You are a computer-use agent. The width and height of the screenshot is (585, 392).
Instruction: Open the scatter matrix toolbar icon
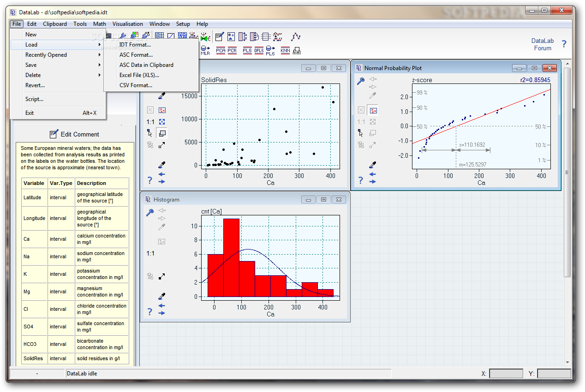[182, 36]
